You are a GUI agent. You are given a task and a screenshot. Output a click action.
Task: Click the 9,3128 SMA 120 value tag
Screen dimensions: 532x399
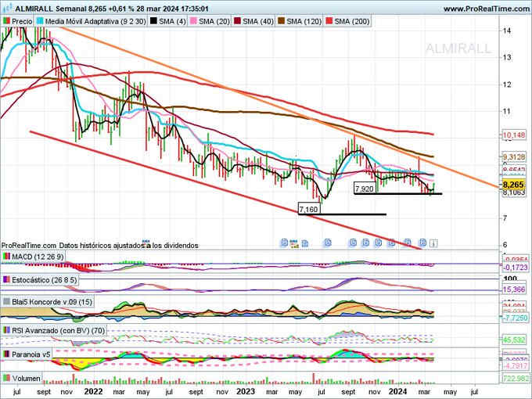coord(514,156)
